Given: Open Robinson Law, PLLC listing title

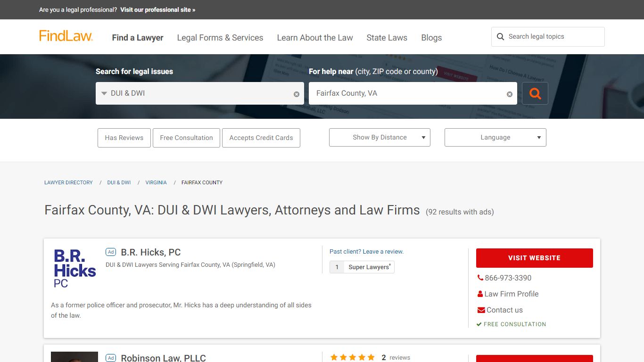Looking at the screenshot, I should [x=163, y=358].
